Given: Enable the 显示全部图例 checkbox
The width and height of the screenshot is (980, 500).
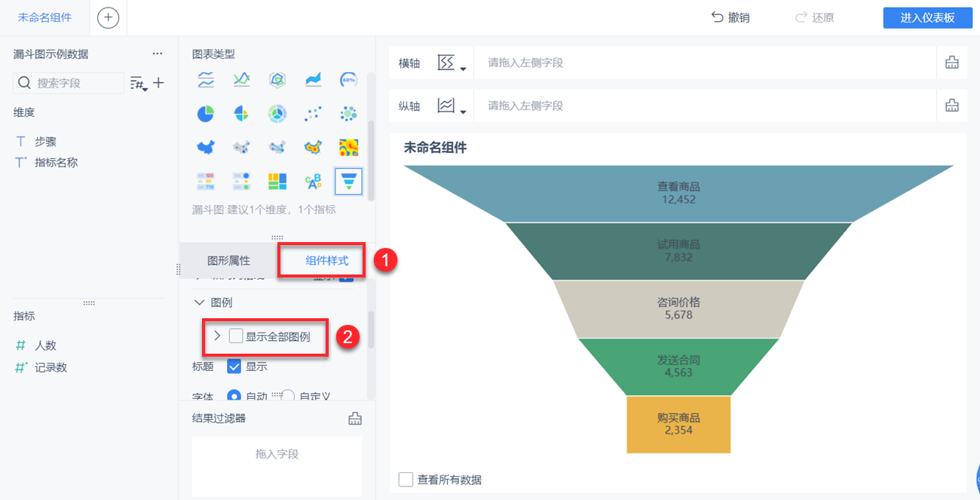Looking at the screenshot, I should [236, 336].
